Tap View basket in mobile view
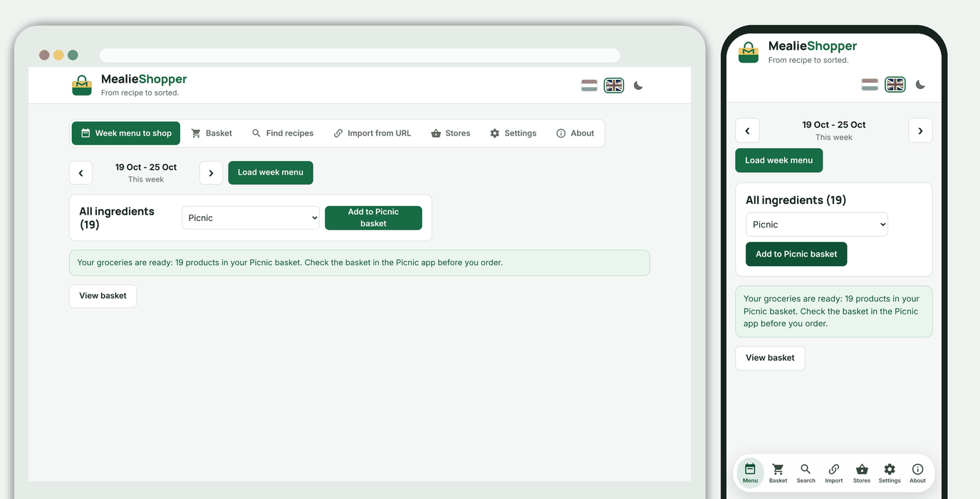 tap(770, 358)
